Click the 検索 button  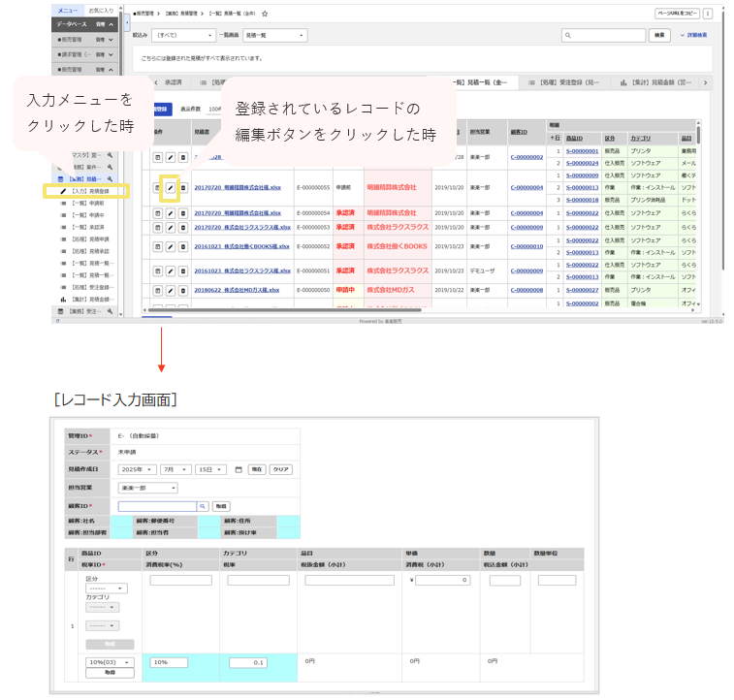pyautogui.click(x=659, y=35)
